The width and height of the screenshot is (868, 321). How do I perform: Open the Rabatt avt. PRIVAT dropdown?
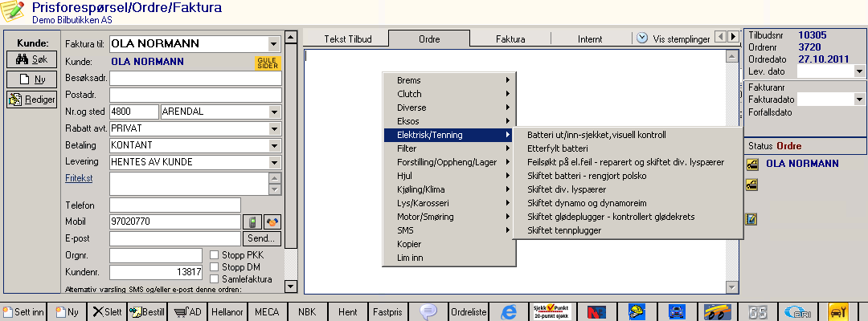click(275, 128)
